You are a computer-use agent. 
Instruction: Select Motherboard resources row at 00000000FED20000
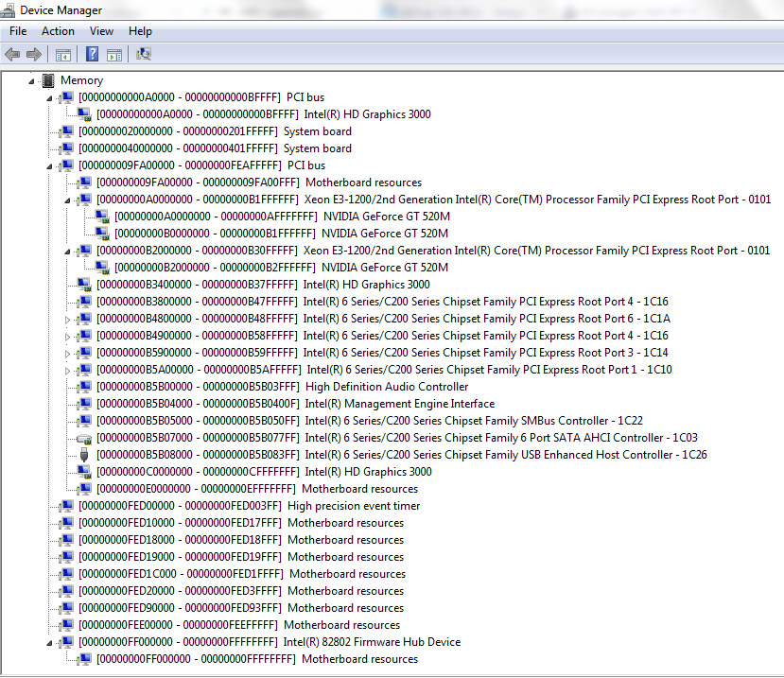click(x=241, y=590)
